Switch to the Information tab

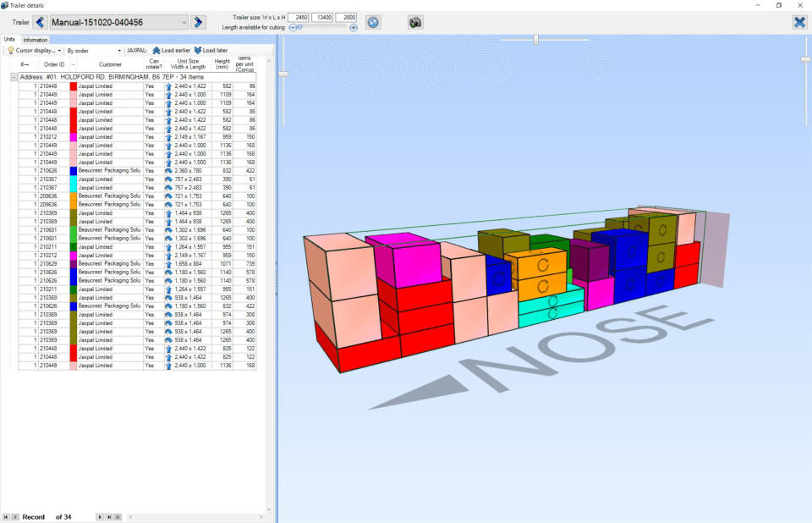pos(36,40)
